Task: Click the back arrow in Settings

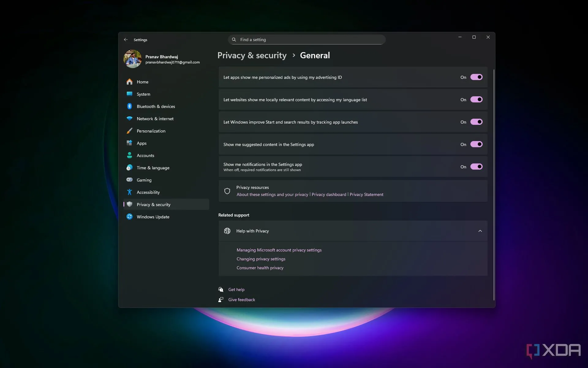Action: (x=126, y=40)
